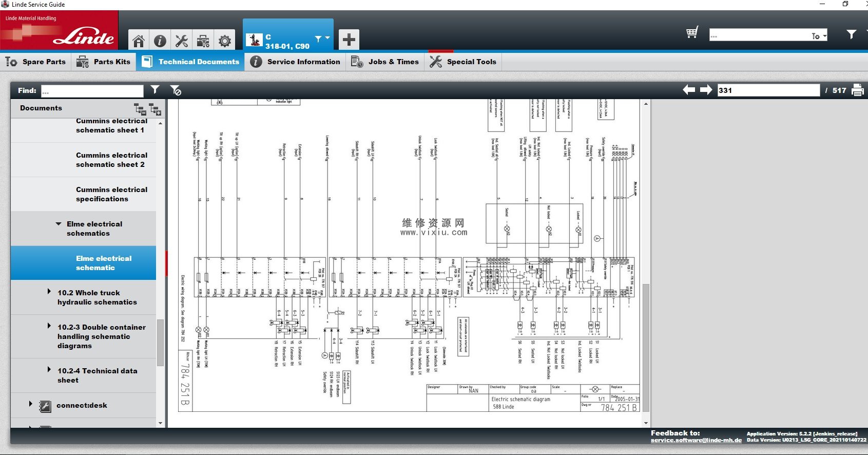This screenshot has width=868, height=455.
Task: Expand 10.2-4 Technical data sheet
Action: pyautogui.click(x=49, y=369)
